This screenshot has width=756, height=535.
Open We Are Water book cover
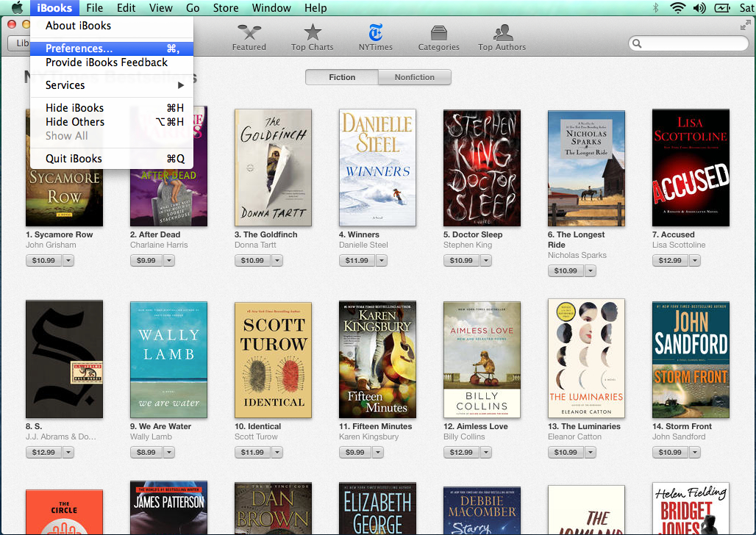tap(168, 359)
